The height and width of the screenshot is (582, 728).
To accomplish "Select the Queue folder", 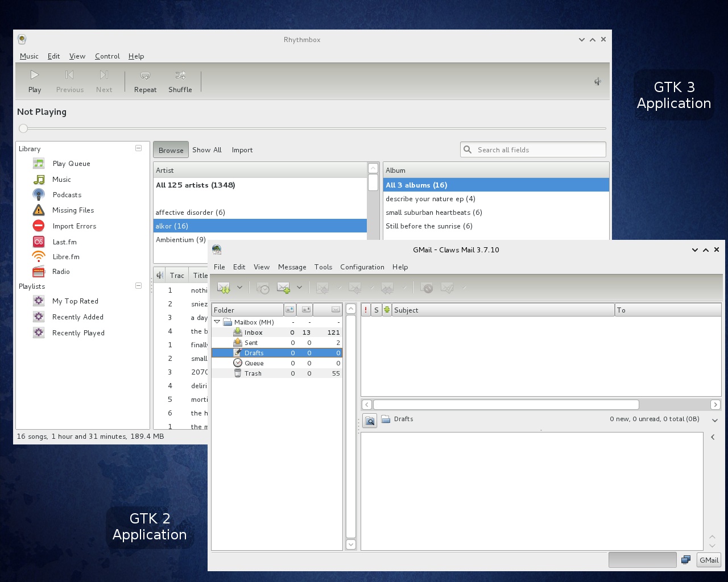I will pyautogui.click(x=277, y=363).
